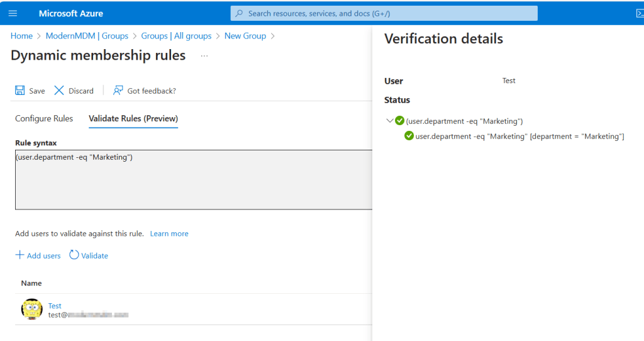Click the Test user name link
The height and width of the screenshot is (341, 644).
click(55, 306)
